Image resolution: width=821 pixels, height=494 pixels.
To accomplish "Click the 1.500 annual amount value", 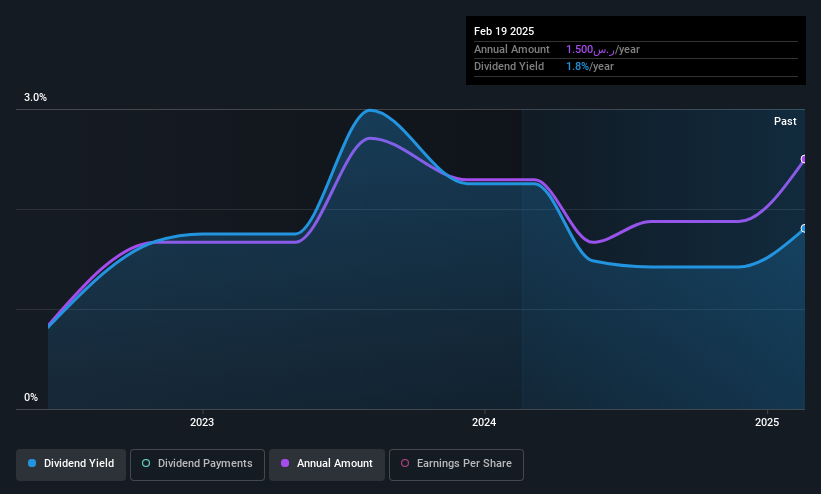I will (x=603, y=49).
